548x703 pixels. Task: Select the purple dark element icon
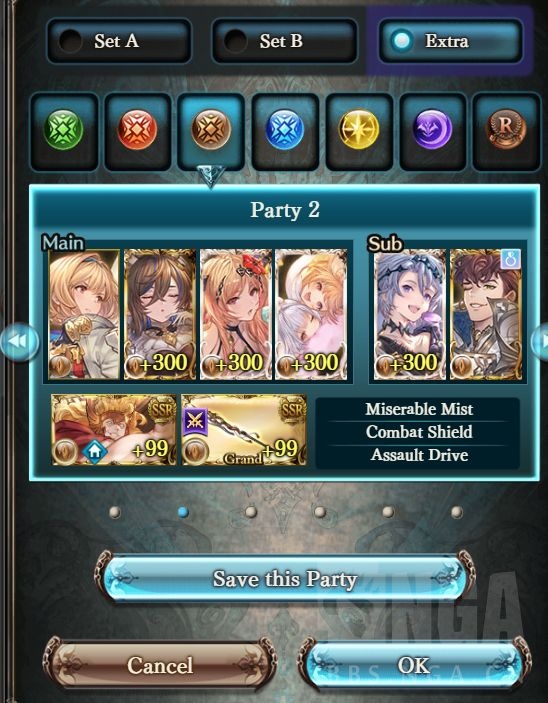pos(432,130)
